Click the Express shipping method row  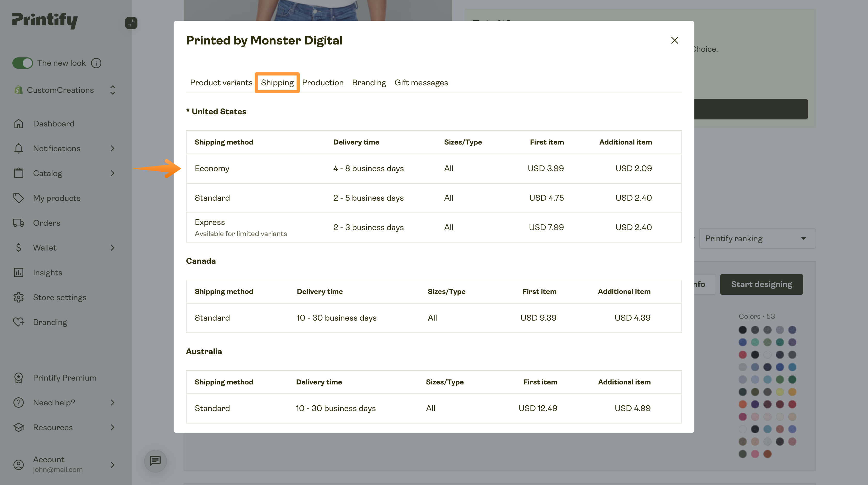click(434, 227)
